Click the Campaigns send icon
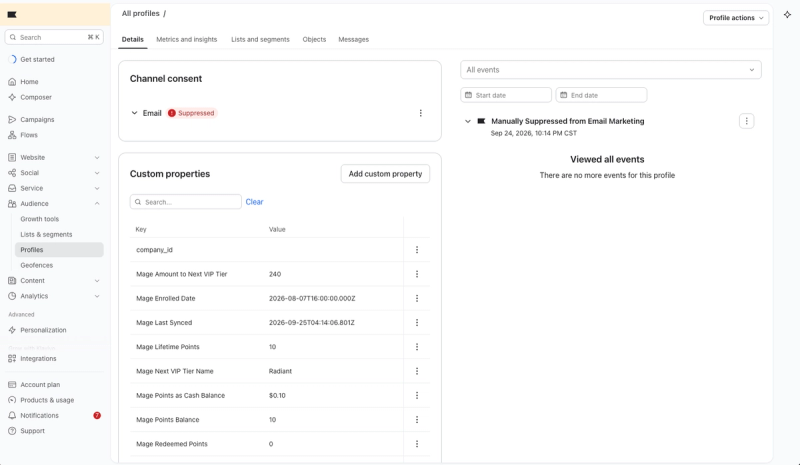This screenshot has width=800, height=465. [x=12, y=119]
